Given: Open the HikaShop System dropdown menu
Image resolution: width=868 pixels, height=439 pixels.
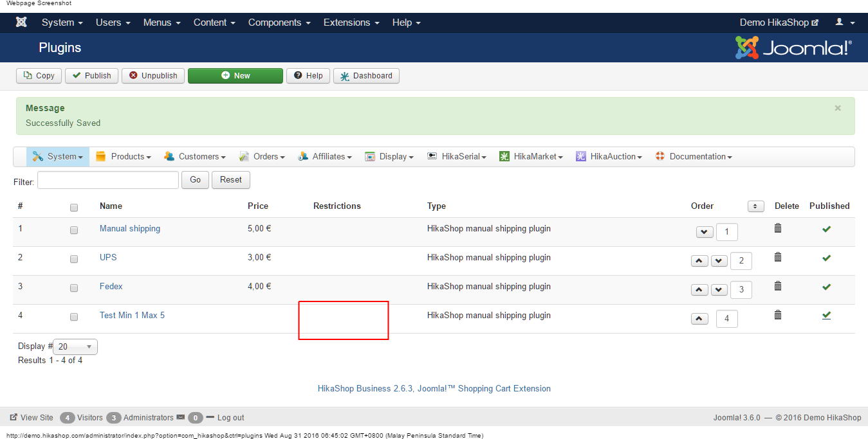Looking at the screenshot, I should coord(58,156).
